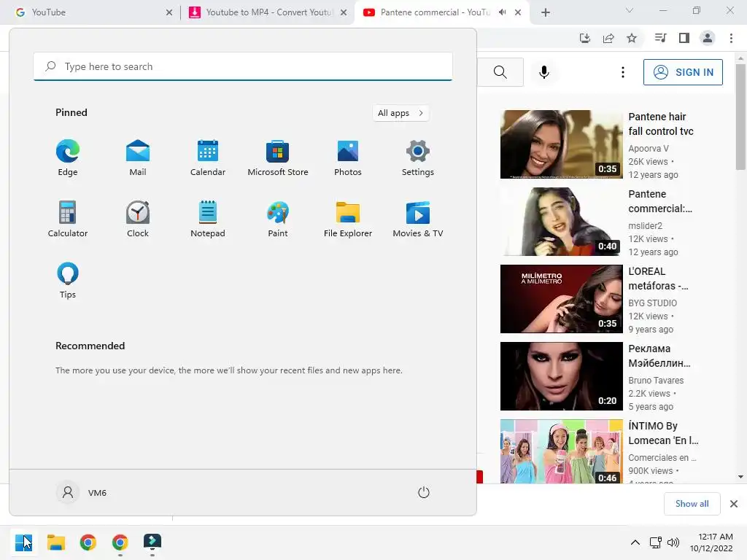Image resolution: width=747 pixels, height=560 pixels.
Task: Open the L'OREAL metáforas video thumbnail
Action: (561, 299)
